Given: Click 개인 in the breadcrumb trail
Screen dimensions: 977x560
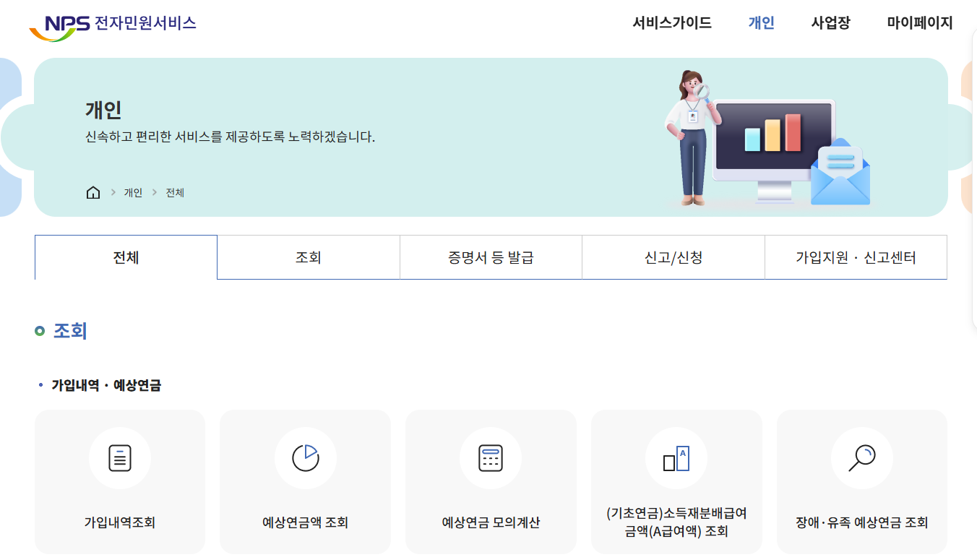Looking at the screenshot, I should tap(133, 192).
